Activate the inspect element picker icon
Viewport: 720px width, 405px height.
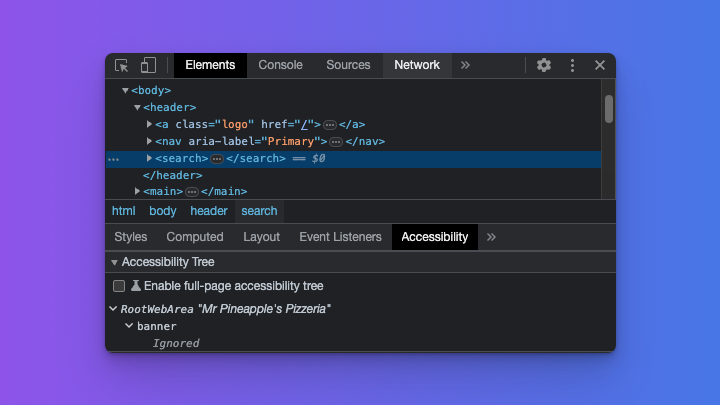[x=122, y=65]
